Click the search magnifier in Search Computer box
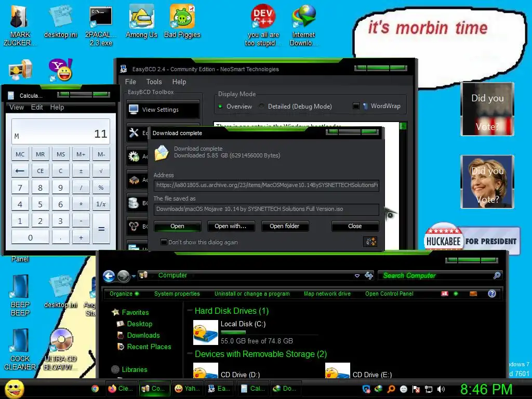 point(497,275)
